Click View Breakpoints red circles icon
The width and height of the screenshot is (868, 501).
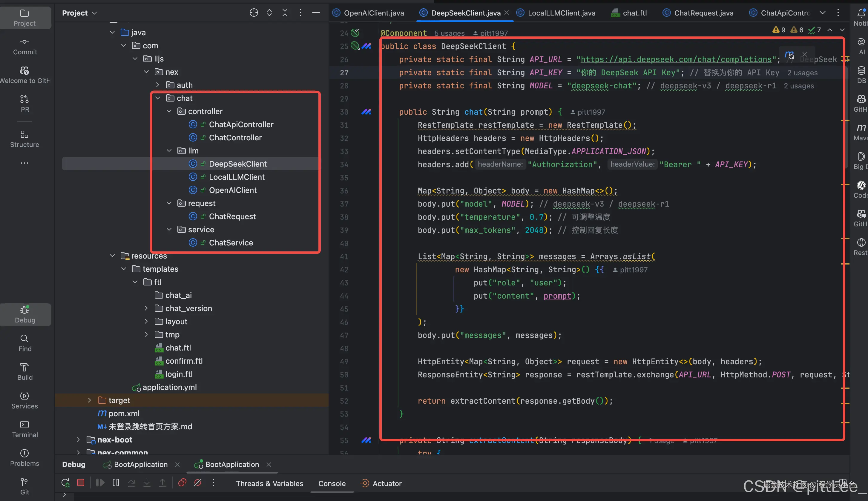tap(182, 483)
